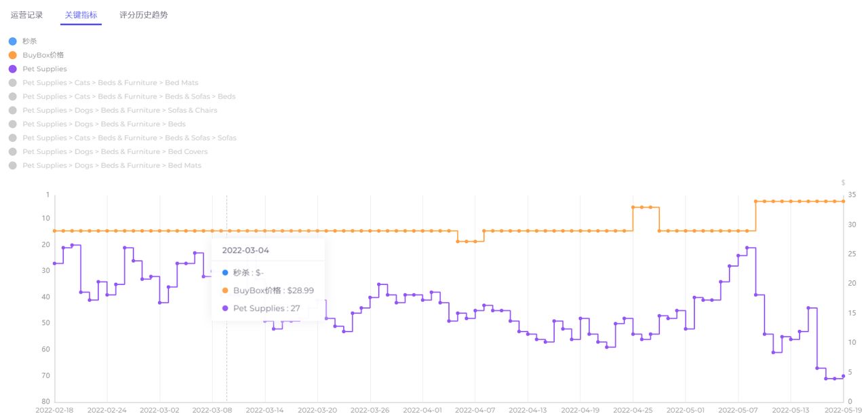This screenshot has height=416, width=868.
Task: Click the Pet Supplies legend label
Action: (45, 69)
